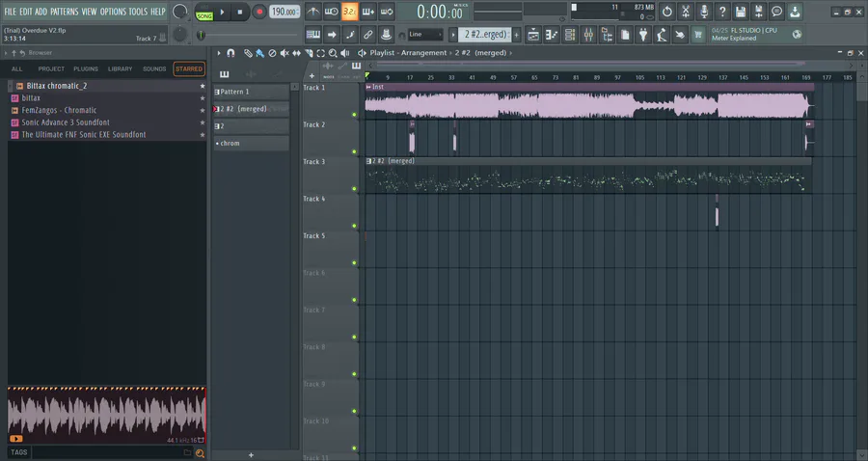Open the playlist options arrow menu
The width and height of the screenshot is (868, 461).
point(219,53)
